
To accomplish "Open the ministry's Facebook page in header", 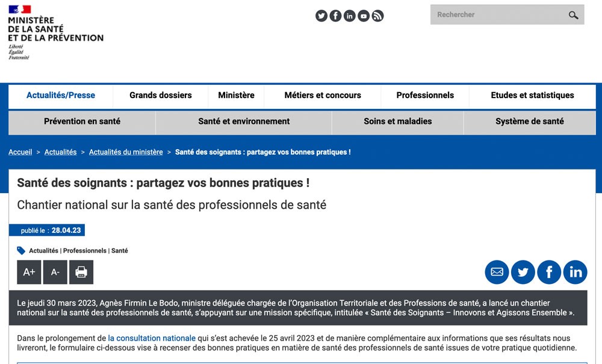I will point(335,16).
